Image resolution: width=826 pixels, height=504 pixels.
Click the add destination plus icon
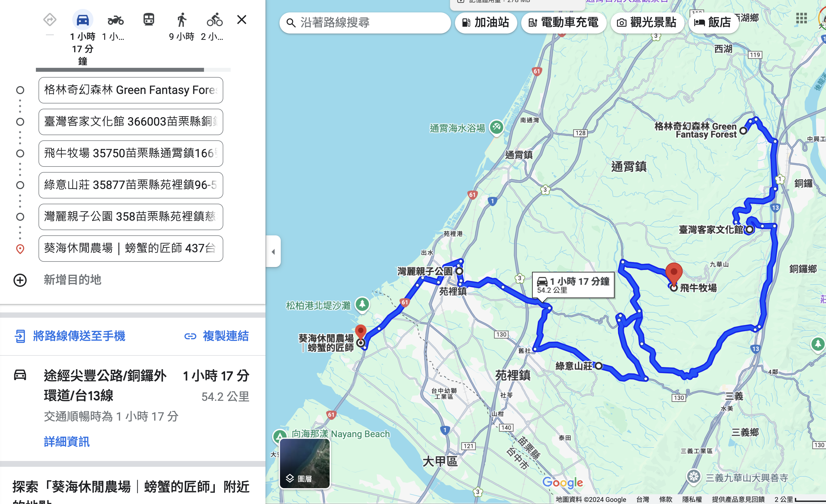(x=20, y=280)
